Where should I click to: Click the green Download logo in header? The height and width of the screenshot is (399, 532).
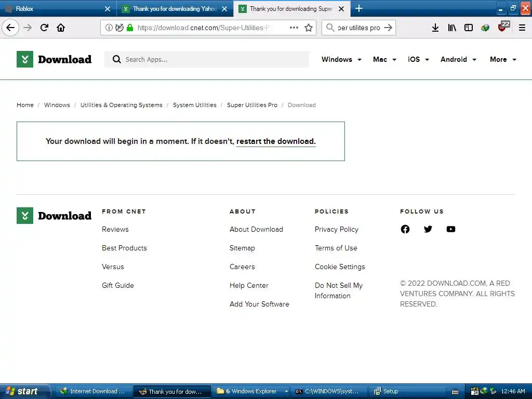(54, 59)
